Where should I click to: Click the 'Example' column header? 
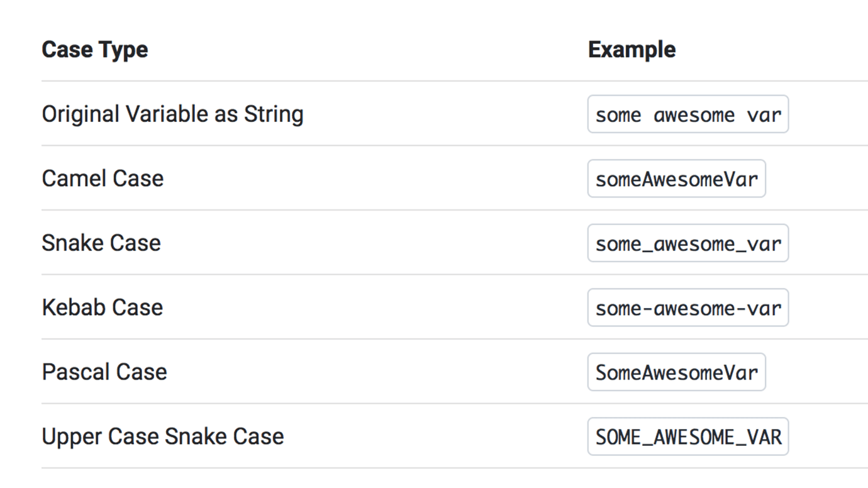[x=632, y=50]
